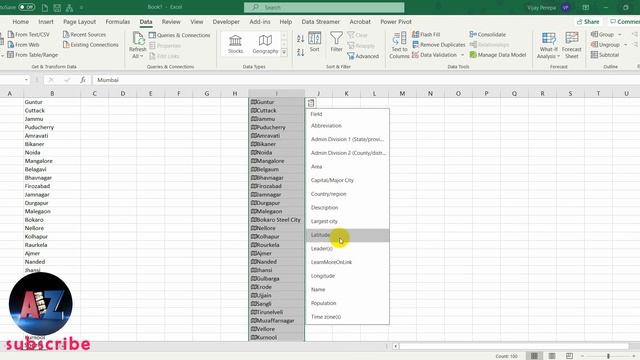Click the Share button
This screenshot has height=360, width=640.
[588, 22]
